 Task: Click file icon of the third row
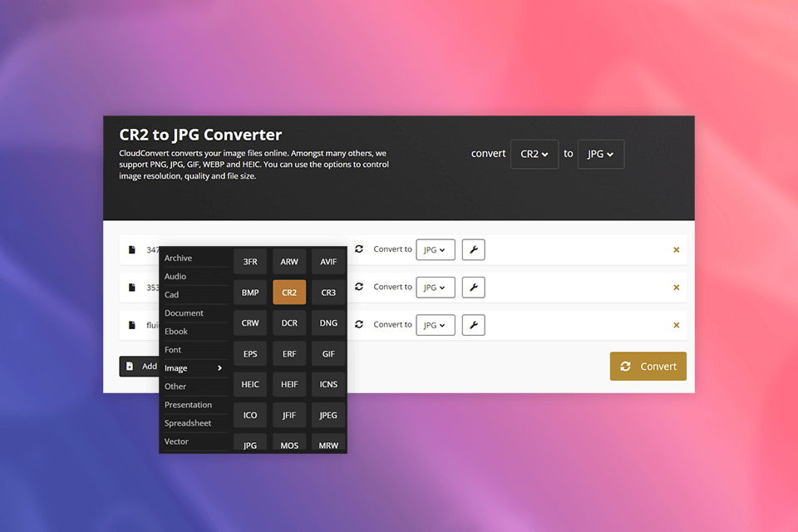(132, 325)
